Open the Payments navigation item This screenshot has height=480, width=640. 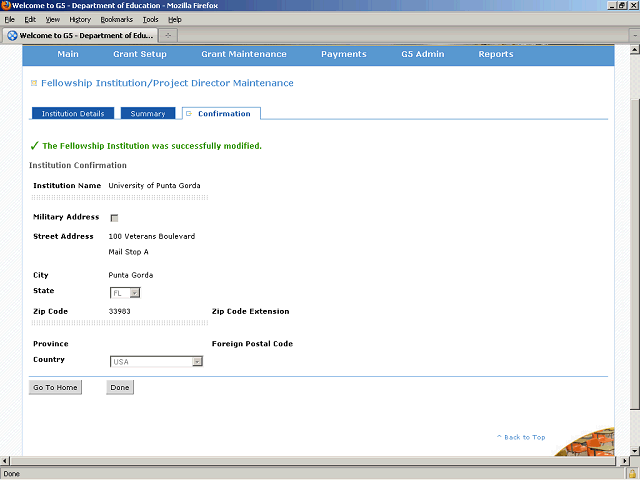[x=344, y=54]
